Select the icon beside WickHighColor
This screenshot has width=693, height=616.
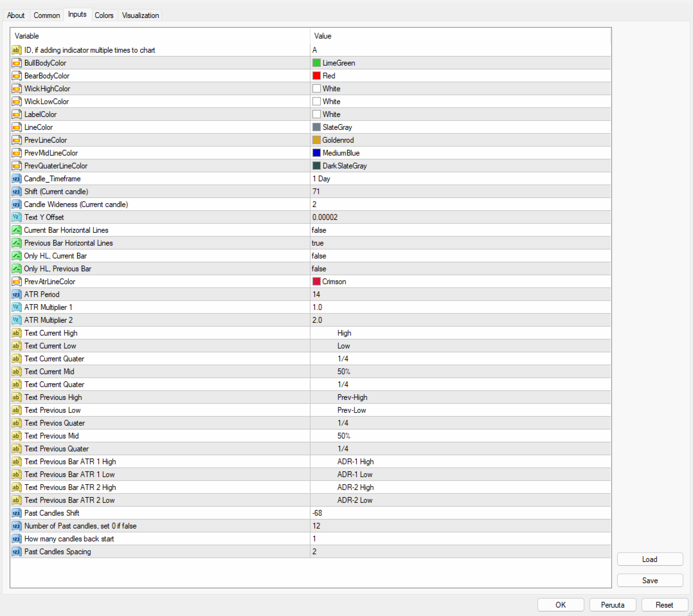pos(16,89)
